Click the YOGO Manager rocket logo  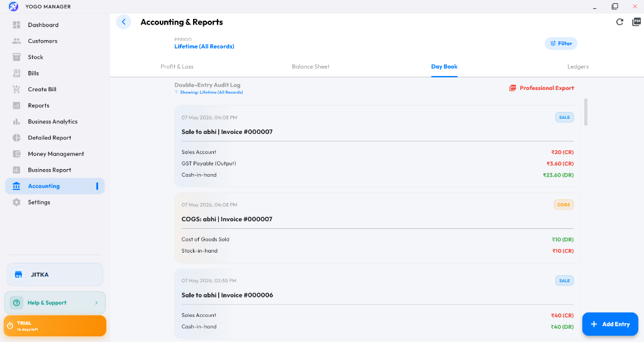14,6
